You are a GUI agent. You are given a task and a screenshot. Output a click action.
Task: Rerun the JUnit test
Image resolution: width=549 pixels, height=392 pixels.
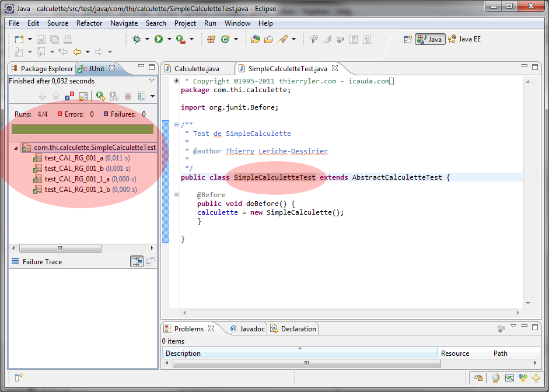pyautogui.click(x=100, y=96)
